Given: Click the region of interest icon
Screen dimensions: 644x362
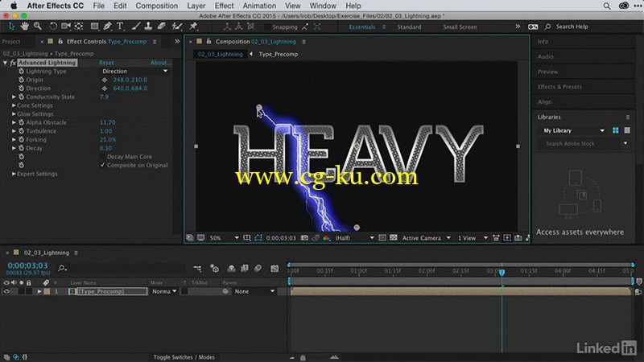Looking at the screenshot, I should click(382, 237).
